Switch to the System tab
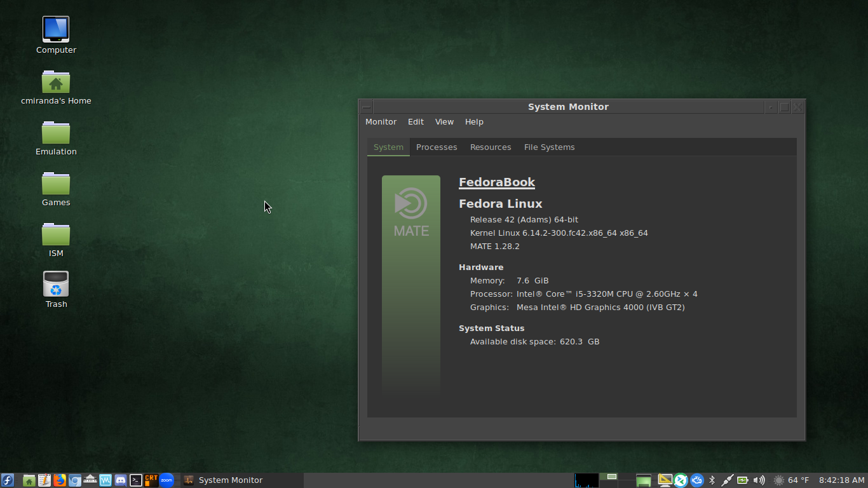This screenshot has height=488, width=868. pyautogui.click(x=388, y=147)
